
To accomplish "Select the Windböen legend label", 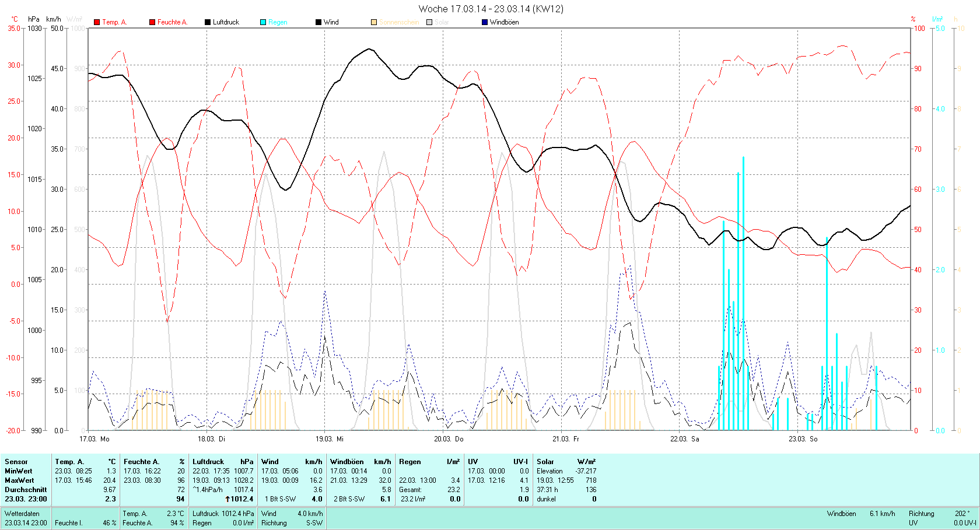I will coord(505,22).
